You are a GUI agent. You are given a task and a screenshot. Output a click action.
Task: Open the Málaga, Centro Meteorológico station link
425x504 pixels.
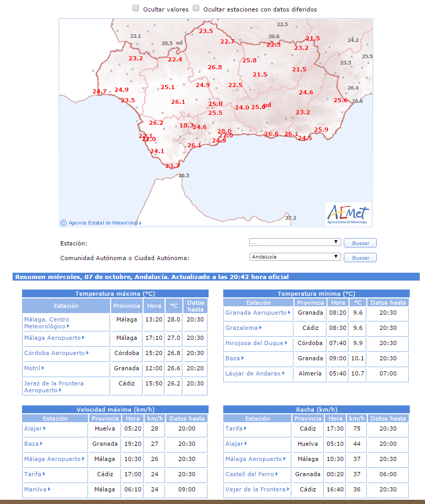[x=46, y=323]
